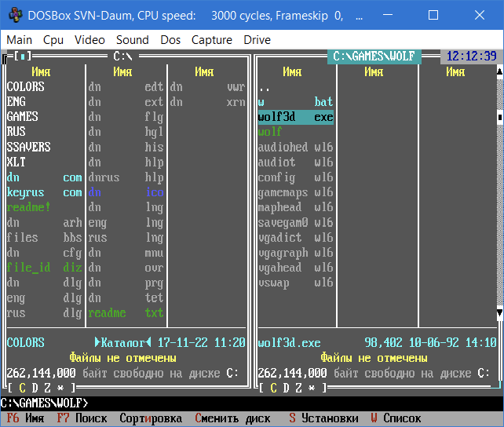Open the Dos menu
Image resolution: width=504 pixels, height=427 pixels.
170,40
